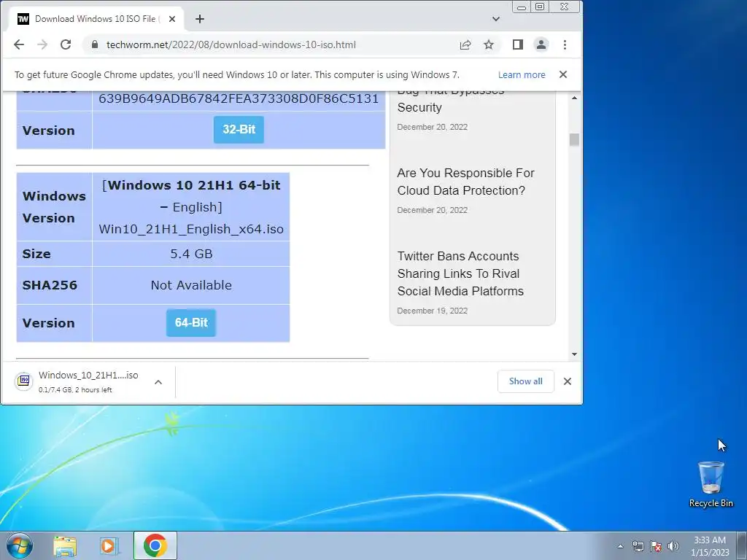The height and width of the screenshot is (560, 747).
Task: Click the padlock site info icon
Action: point(95,44)
